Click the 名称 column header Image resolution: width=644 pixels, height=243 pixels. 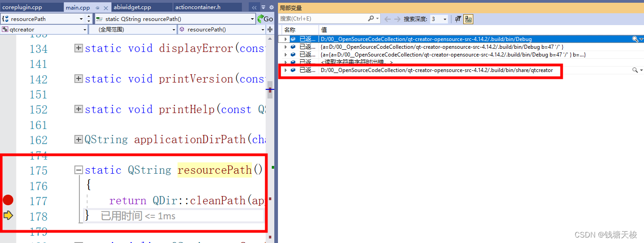coord(299,30)
